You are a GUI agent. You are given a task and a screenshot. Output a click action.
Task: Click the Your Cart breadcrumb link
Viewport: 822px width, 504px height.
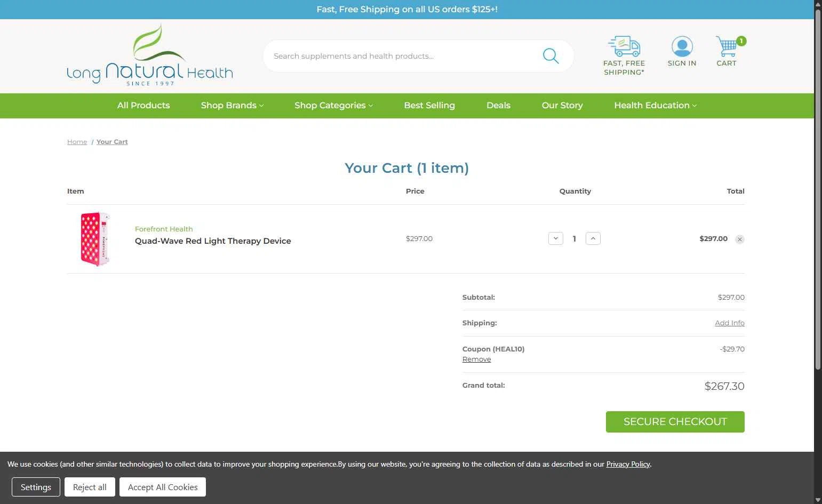(x=112, y=142)
